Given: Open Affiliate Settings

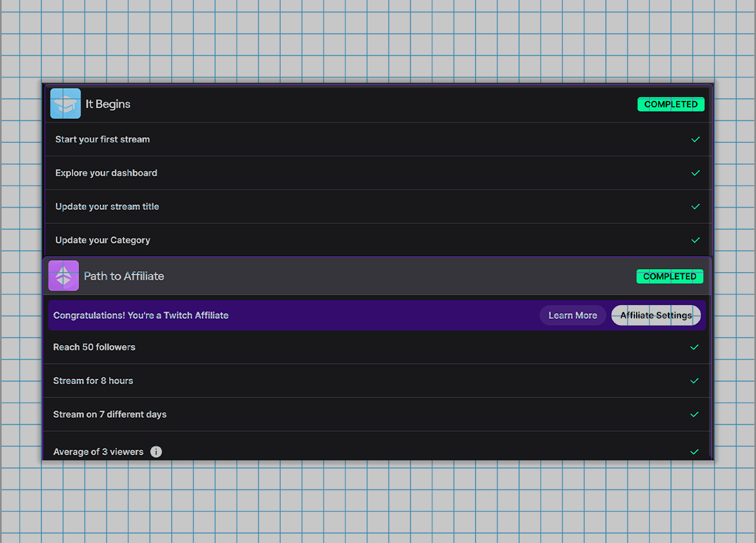Looking at the screenshot, I should tap(656, 315).
